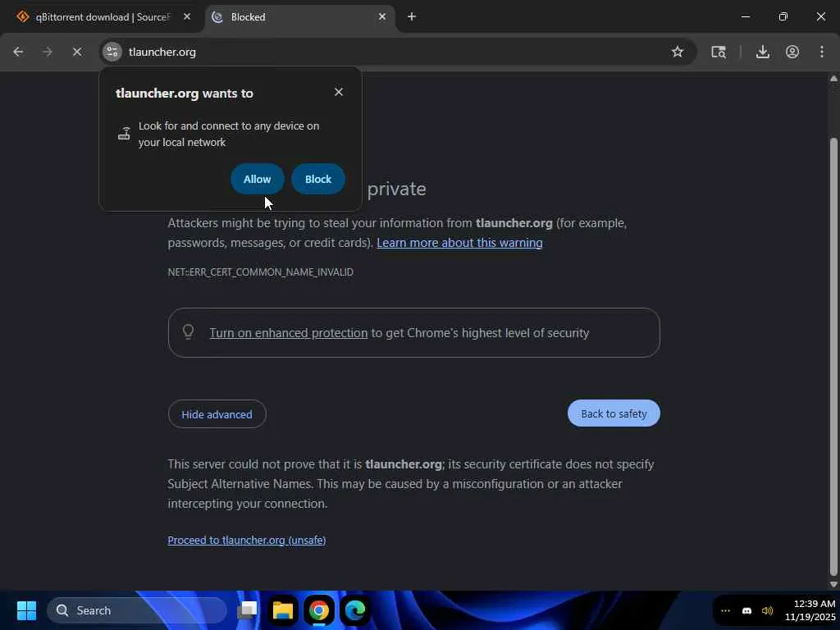Open the clock and date panel

pos(810,610)
